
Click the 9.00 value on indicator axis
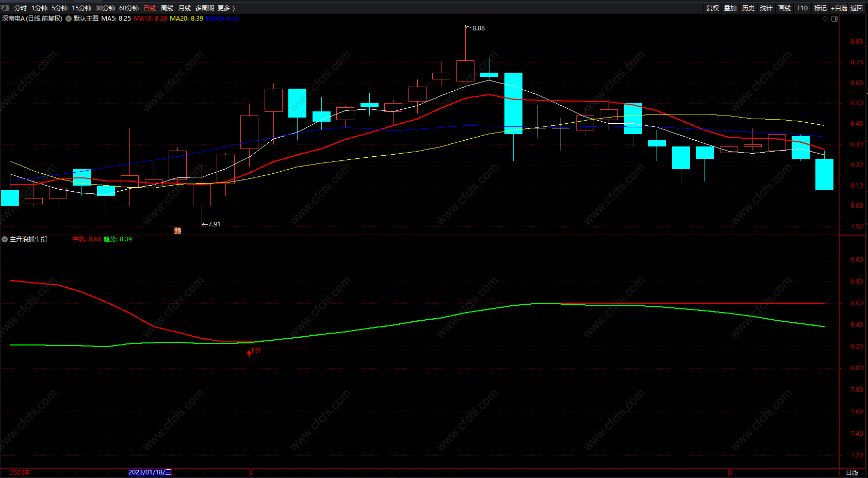(x=857, y=260)
